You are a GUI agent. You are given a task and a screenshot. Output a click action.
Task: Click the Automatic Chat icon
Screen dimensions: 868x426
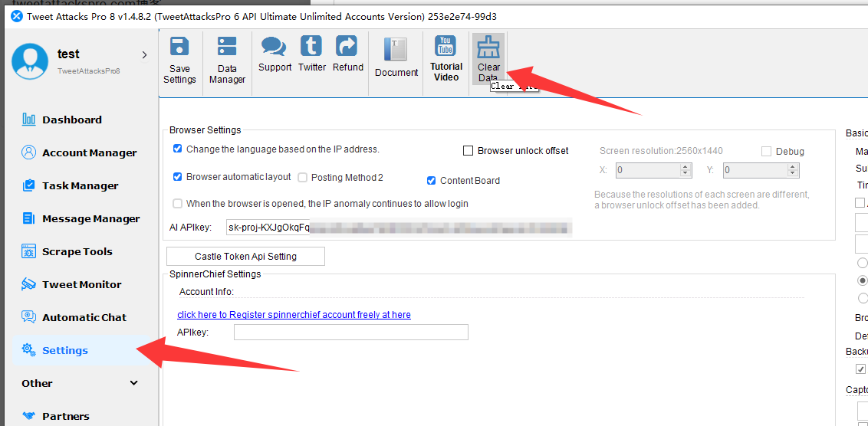pyautogui.click(x=29, y=317)
